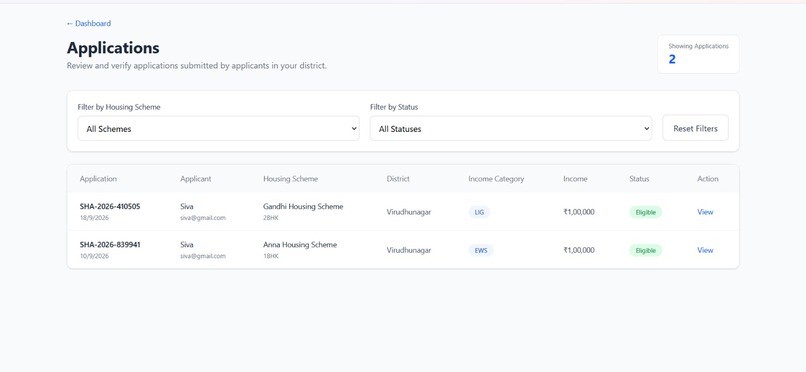Click the EWS income category badge

(481, 250)
